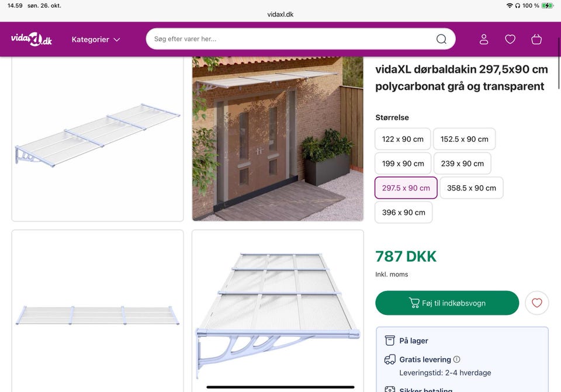Focus the Søg efter varer her search field
Screen dimensions: 561x392
pos(292,39)
